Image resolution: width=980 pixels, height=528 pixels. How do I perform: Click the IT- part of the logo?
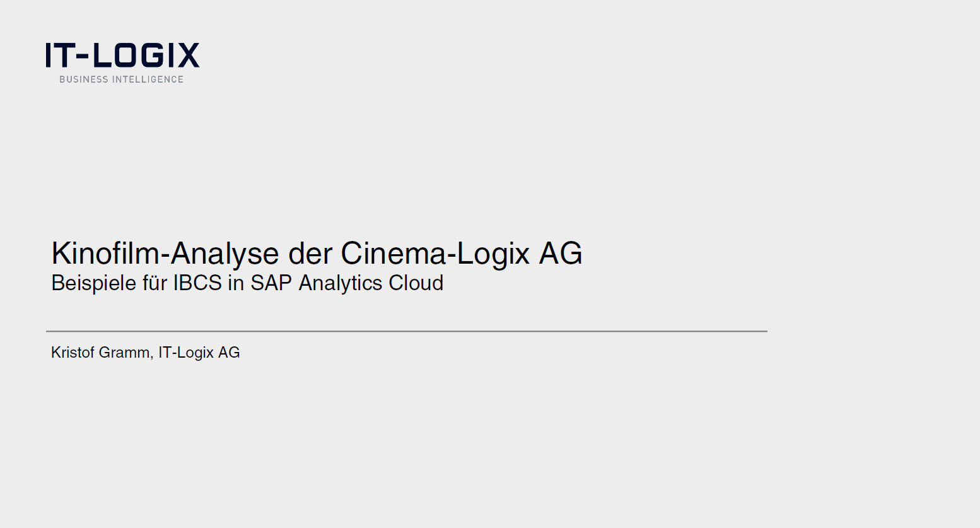(67, 55)
